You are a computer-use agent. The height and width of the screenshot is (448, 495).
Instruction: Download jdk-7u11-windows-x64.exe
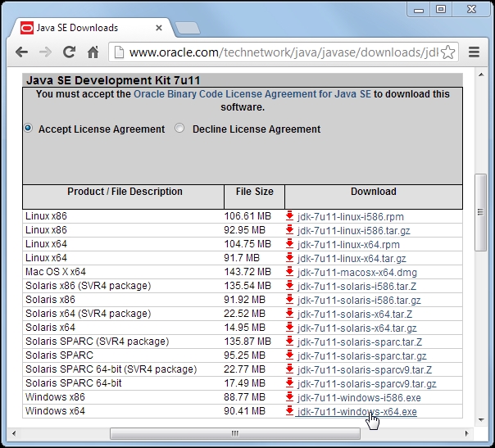(x=357, y=412)
